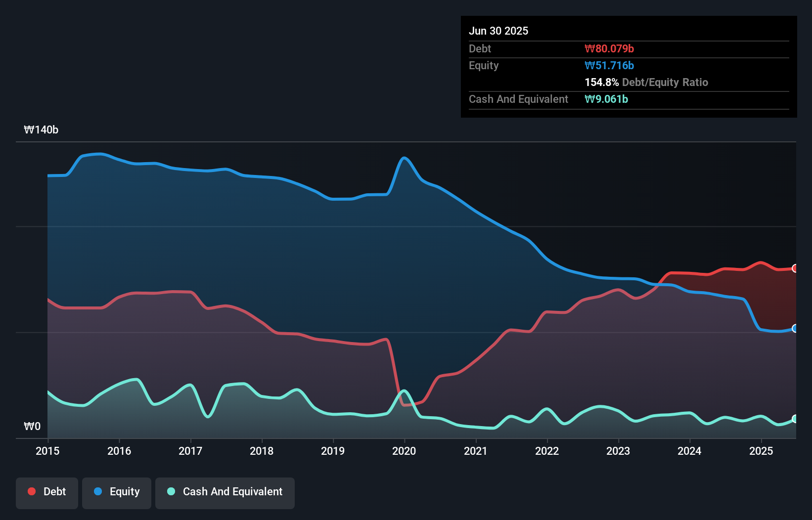Open the Debt/Equity Ratio details
Viewport: 812px width, 520px height.
point(646,82)
